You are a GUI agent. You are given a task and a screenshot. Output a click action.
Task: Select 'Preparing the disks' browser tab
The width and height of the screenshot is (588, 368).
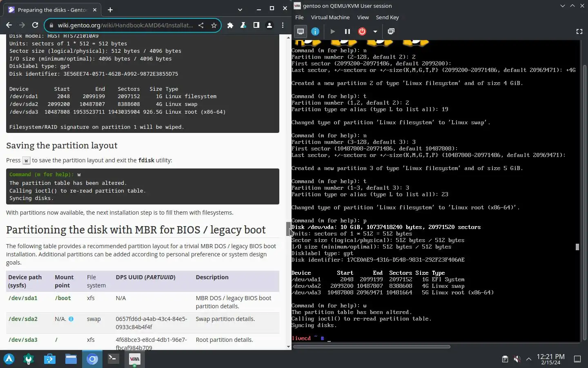pyautogui.click(x=53, y=9)
